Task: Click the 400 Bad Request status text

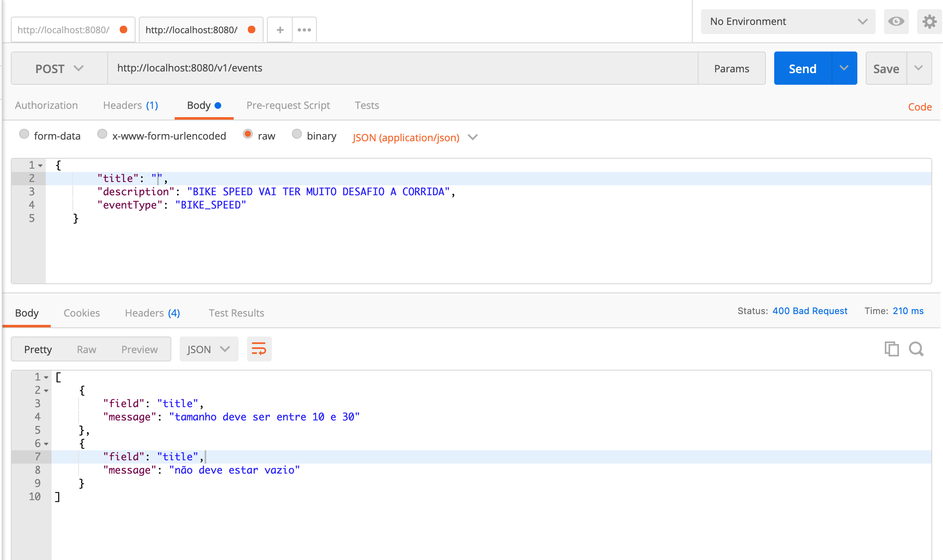Action: 810,311
